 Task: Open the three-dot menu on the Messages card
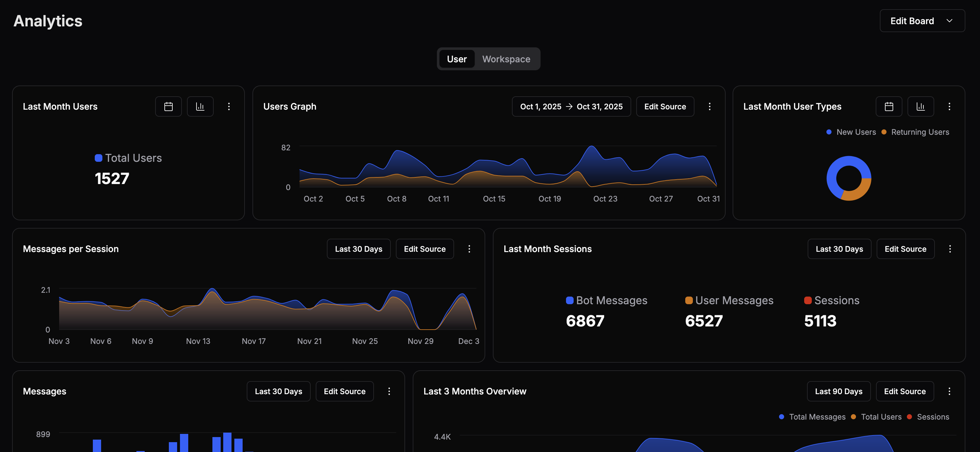click(x=389, y=391)
